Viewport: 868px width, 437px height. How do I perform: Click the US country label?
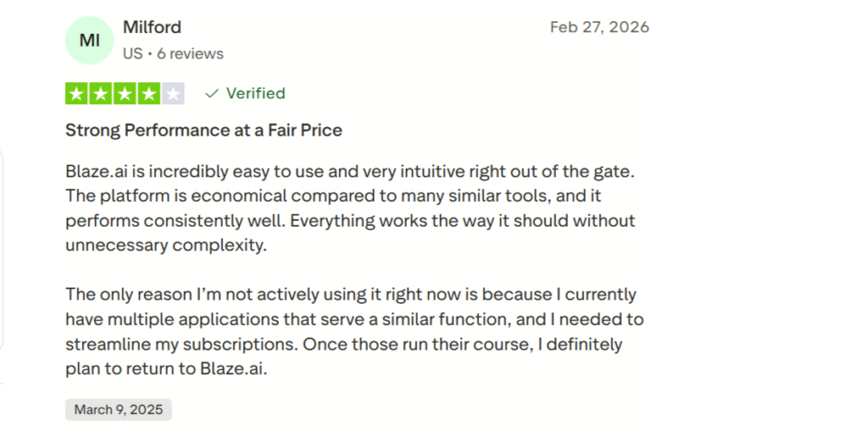click(x=132, y=53)
